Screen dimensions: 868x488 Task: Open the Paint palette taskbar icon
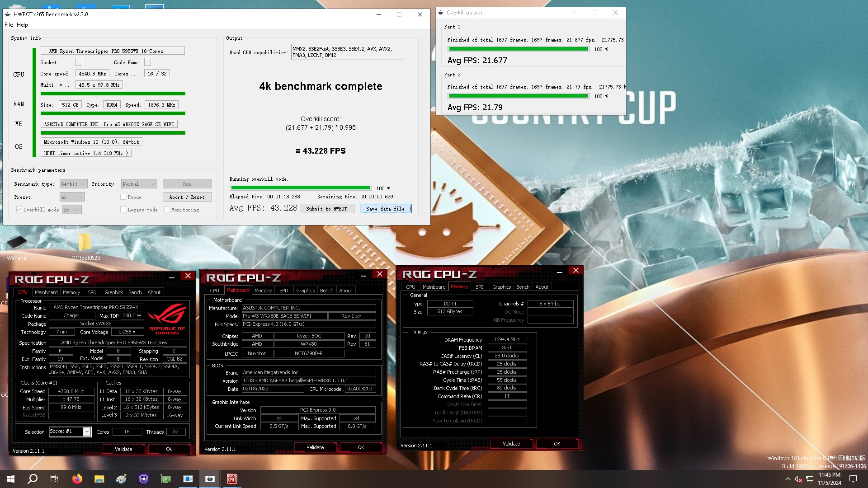click(121, 479)
